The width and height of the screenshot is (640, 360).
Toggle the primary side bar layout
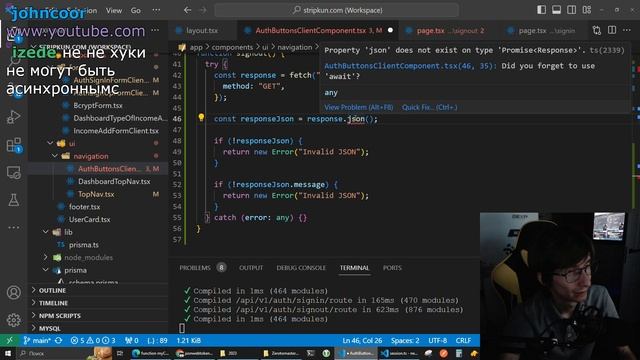point(541,10)
